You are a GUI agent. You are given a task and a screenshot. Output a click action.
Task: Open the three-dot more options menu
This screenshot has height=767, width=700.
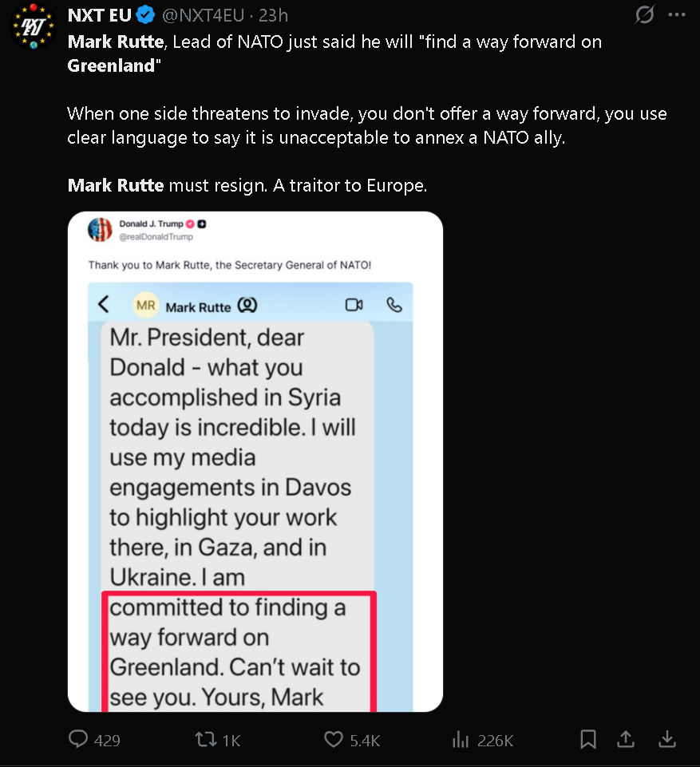(677, 16)
